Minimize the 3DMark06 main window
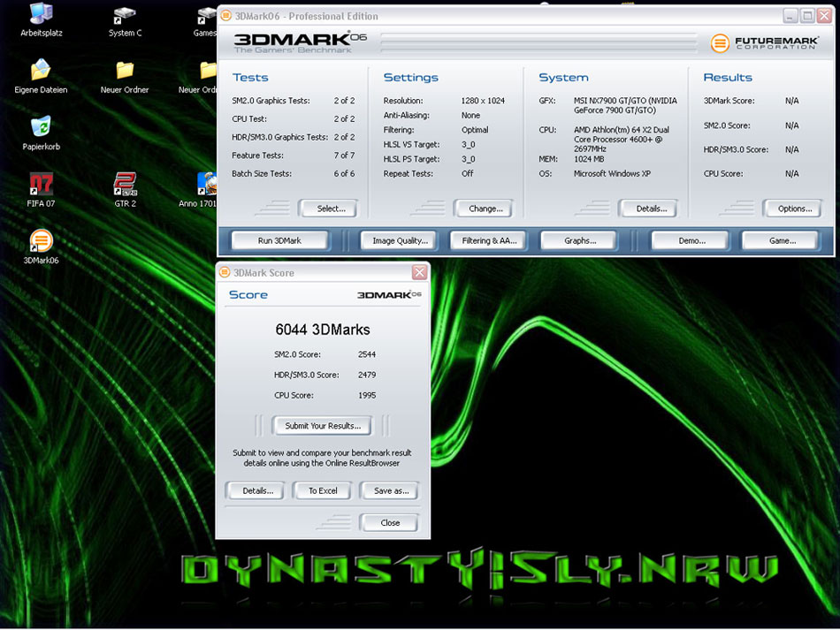840x630 pixels. (x=790, y=16)
